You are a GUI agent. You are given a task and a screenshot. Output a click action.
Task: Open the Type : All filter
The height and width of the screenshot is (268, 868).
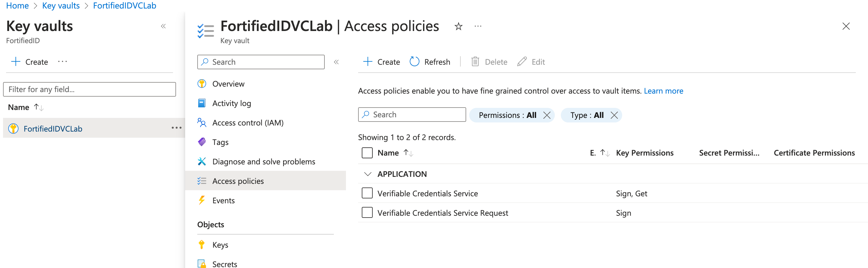587,115
